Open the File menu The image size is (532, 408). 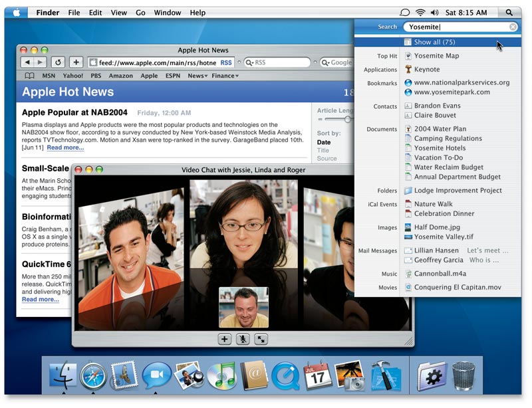(74, 13)
